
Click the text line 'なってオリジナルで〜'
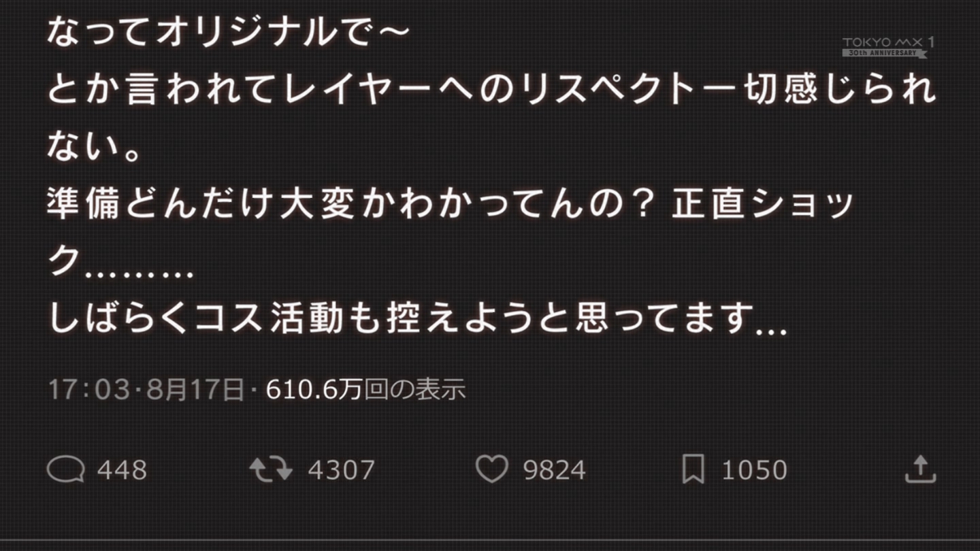point(229,33)
